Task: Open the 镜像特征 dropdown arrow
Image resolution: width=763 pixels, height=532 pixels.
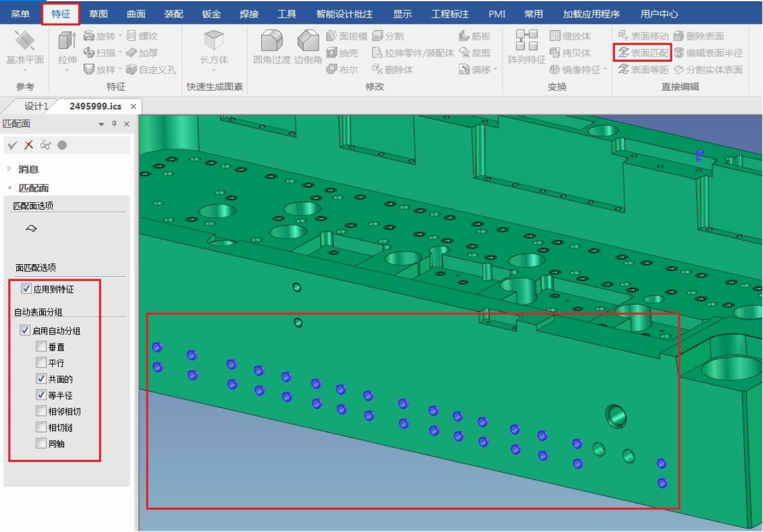Action: pyautogui.click(x=605, y=70)
